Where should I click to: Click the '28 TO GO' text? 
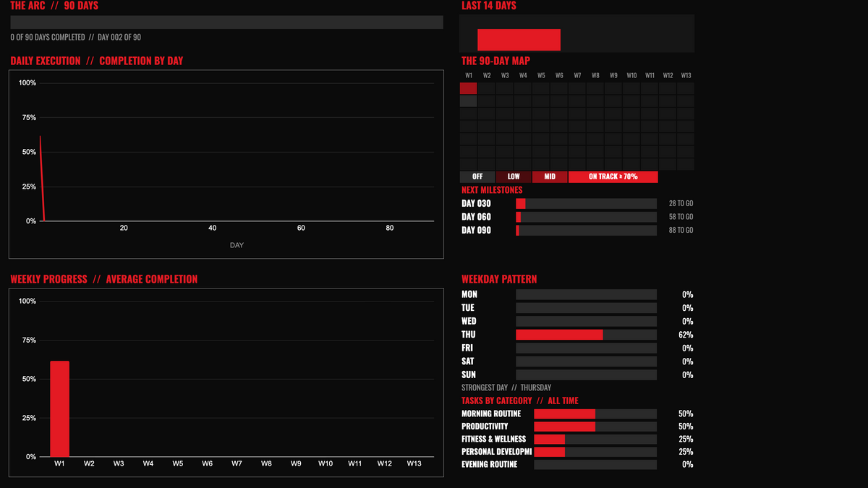(x=681, y=204)
